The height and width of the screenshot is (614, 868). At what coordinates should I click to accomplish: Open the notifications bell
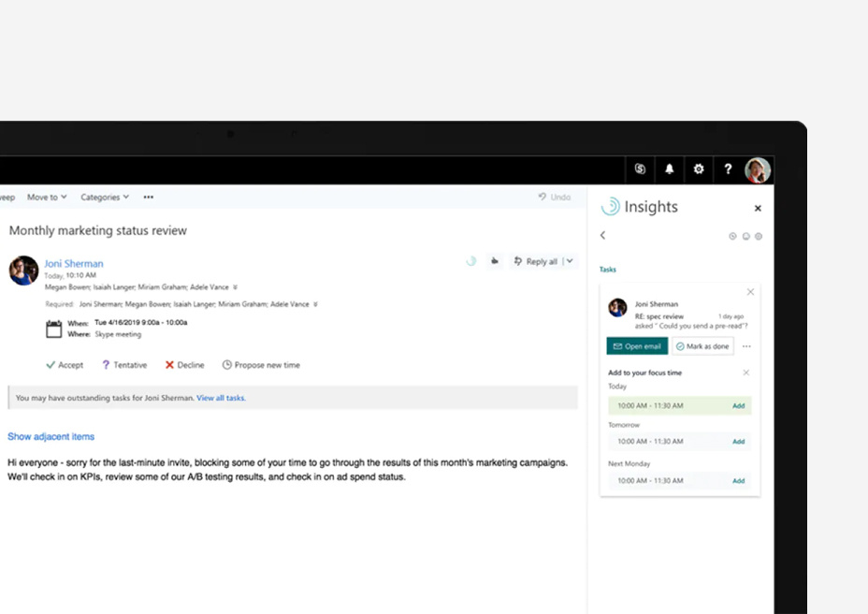(669, 169)
